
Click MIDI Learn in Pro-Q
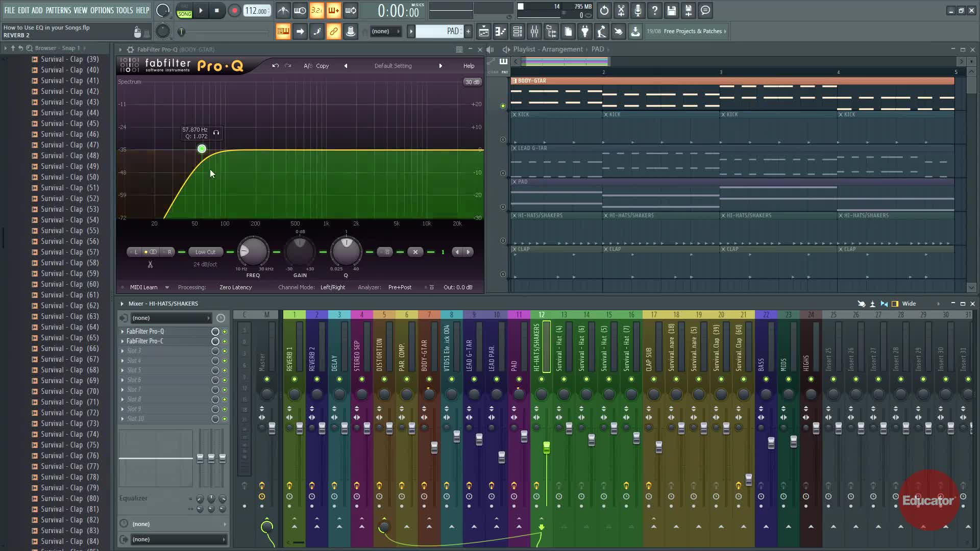[144, 287]
